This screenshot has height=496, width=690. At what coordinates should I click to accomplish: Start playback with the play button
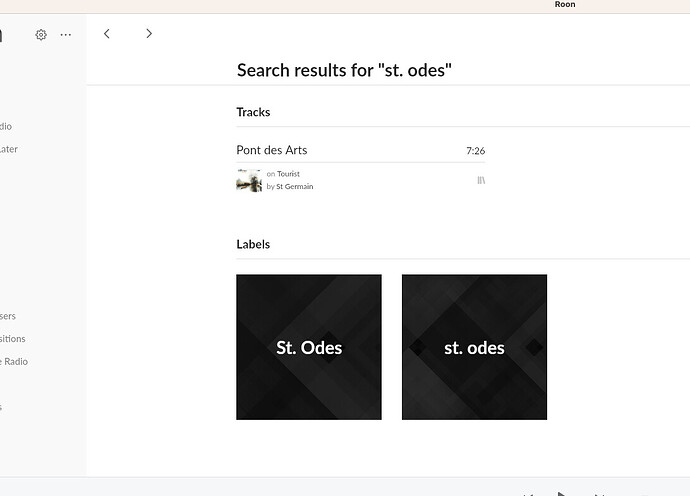tap(561, 494)
